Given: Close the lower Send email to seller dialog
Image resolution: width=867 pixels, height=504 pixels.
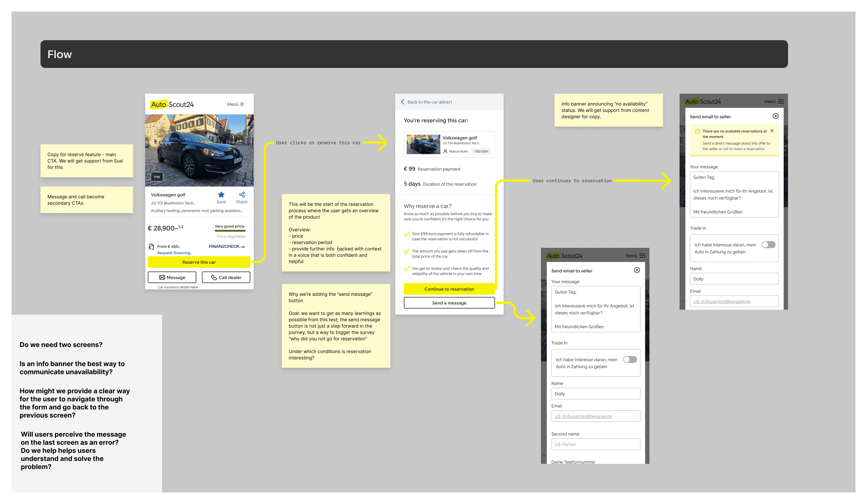Looking at the screenshot, I should coord(637,270).
